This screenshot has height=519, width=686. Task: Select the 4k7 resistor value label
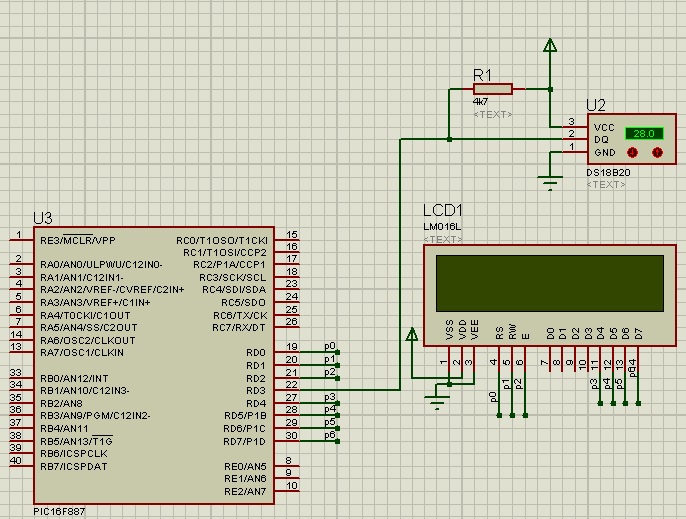480,102
